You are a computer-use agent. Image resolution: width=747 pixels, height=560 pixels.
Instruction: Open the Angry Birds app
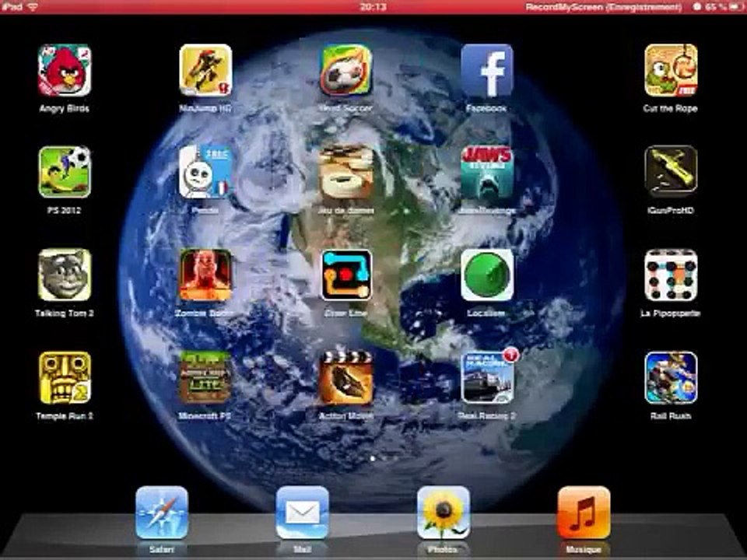[x=65, y=70]
